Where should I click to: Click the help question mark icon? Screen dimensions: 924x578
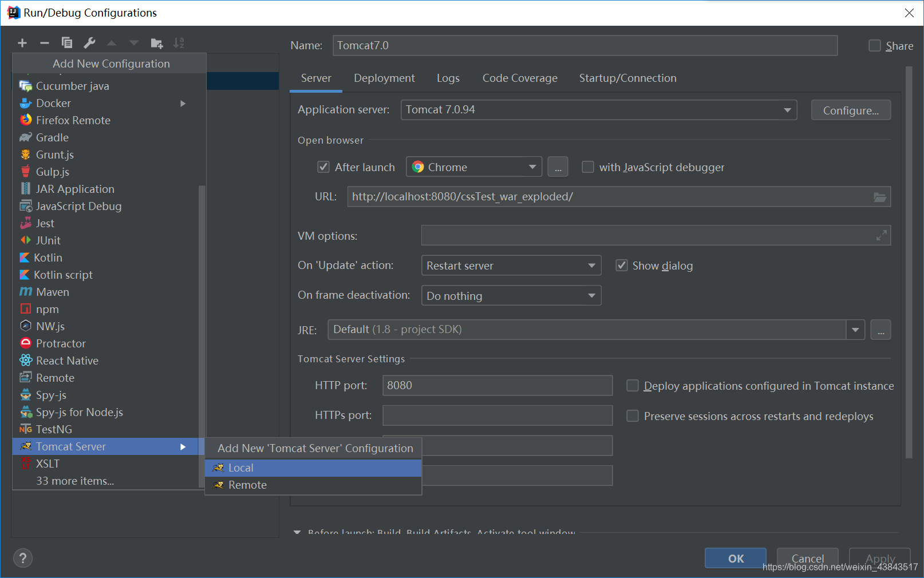click(x=23, y=558)
